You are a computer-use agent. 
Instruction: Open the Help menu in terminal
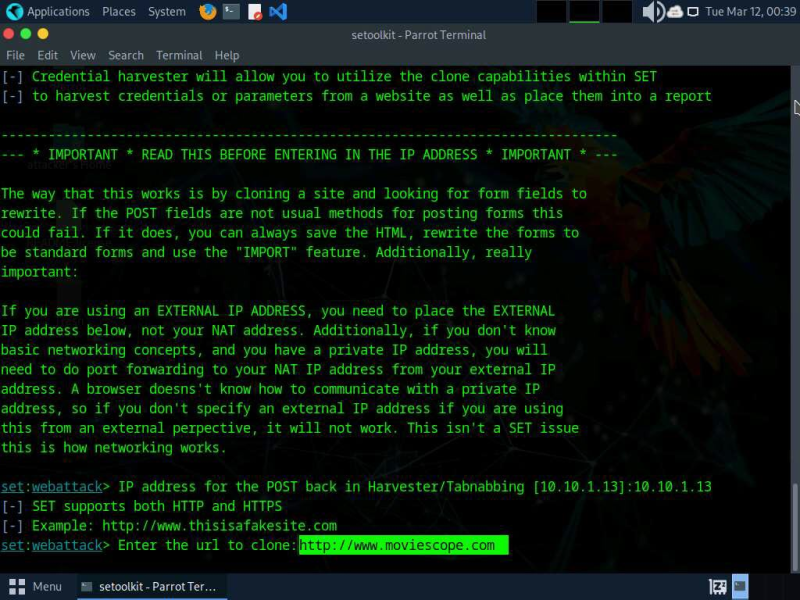coord(227,55)
